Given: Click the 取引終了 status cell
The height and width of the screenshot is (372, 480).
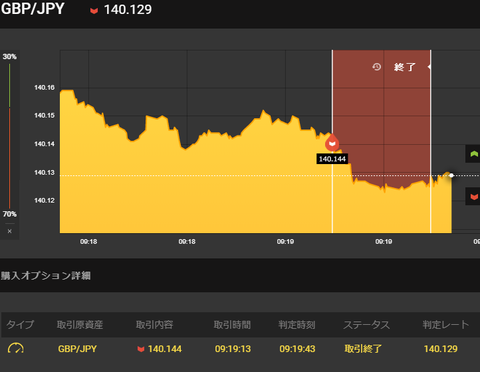Looking at the screenshot, I should point(363,349).
